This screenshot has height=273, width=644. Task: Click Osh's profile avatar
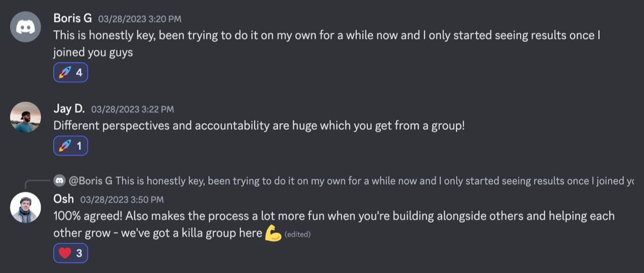tap(26, 207)
